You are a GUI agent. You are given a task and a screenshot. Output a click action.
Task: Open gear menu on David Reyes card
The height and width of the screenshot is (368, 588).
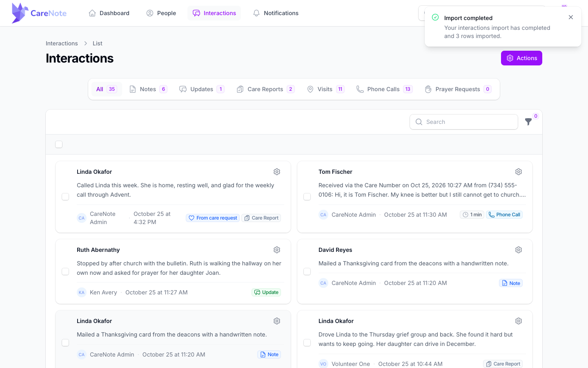pos(519,250)
